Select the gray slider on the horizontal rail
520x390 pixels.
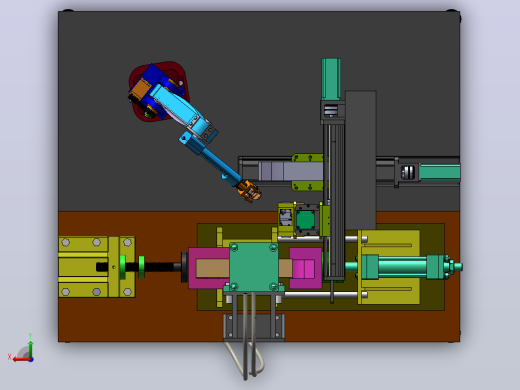coord(291,171)
